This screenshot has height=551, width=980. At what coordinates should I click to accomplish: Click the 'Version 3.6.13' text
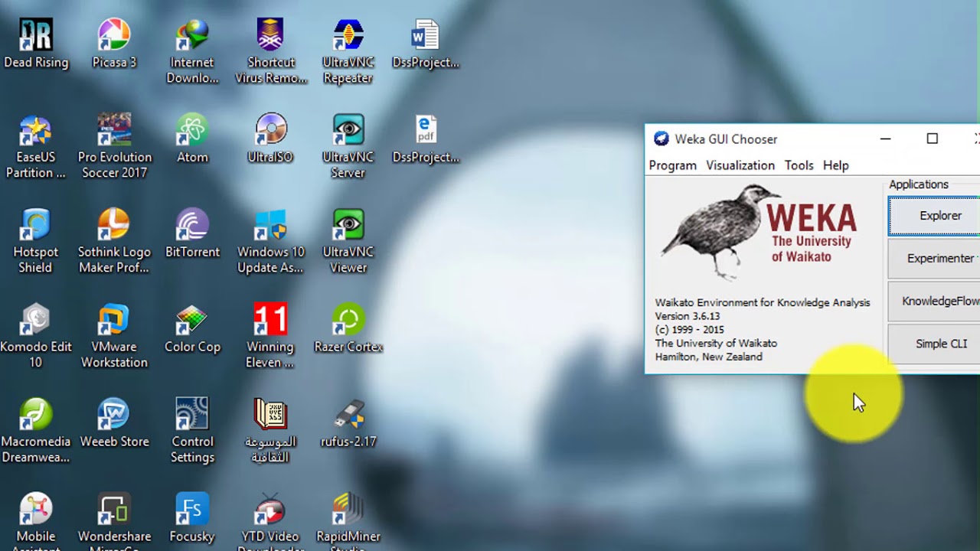[688, 316]
